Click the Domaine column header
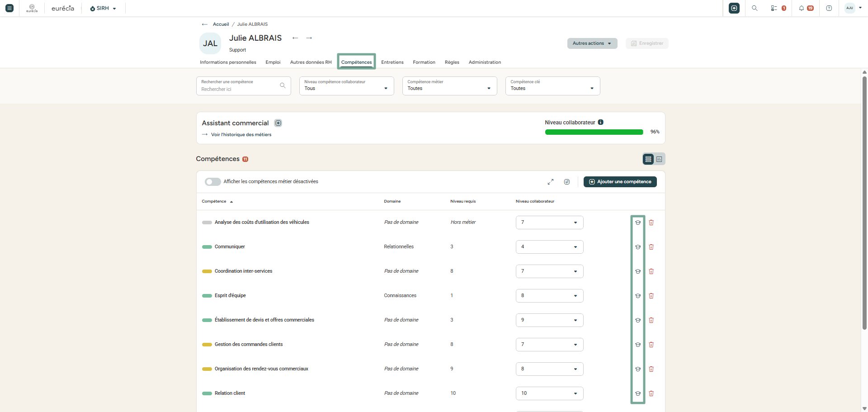Viewport: 868px width, 412px height. (x=392, y=202)
